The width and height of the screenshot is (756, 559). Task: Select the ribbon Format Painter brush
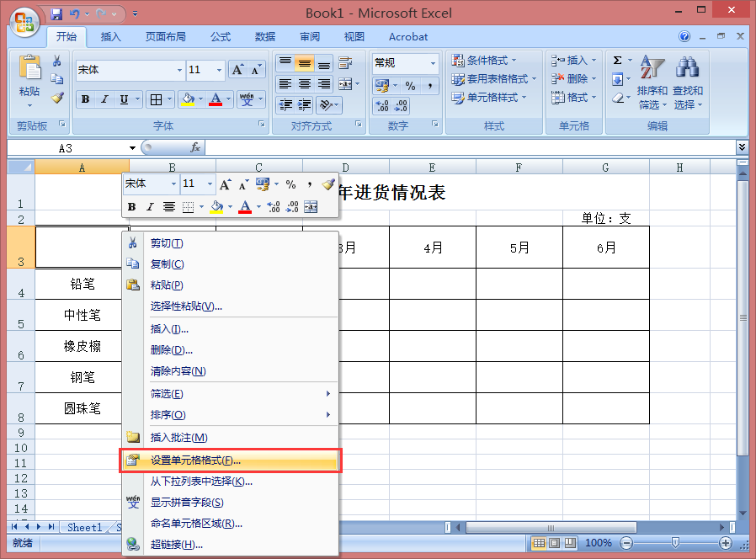pos(57,98)
